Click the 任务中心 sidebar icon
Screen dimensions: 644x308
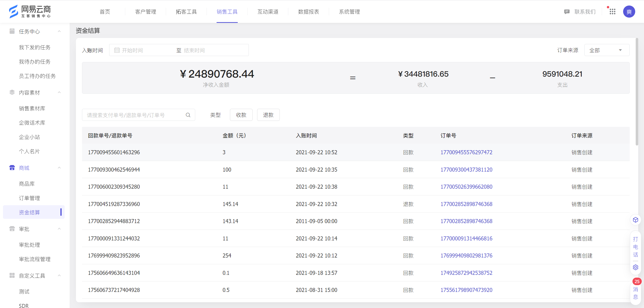[12, 31]
